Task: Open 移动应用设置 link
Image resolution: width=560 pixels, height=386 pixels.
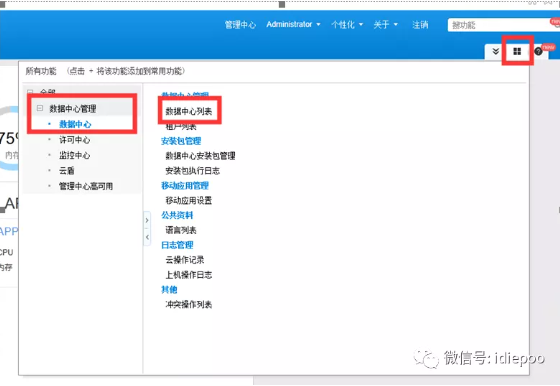Action: click(x=189, y=200)
